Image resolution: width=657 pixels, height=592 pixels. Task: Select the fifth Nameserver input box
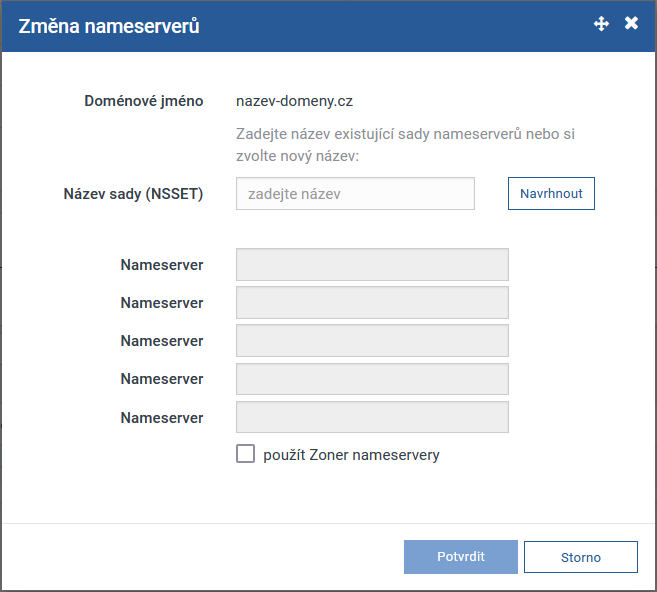[372, 417]
